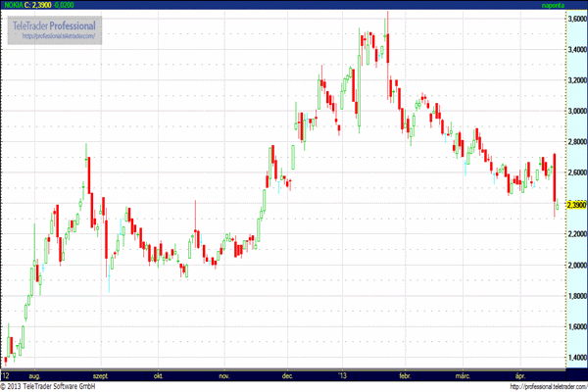Image resolution: width=588 pixels, height=392 pixels.
Task: Click the 'nov.' label on time axis
Action: (224, 375)
